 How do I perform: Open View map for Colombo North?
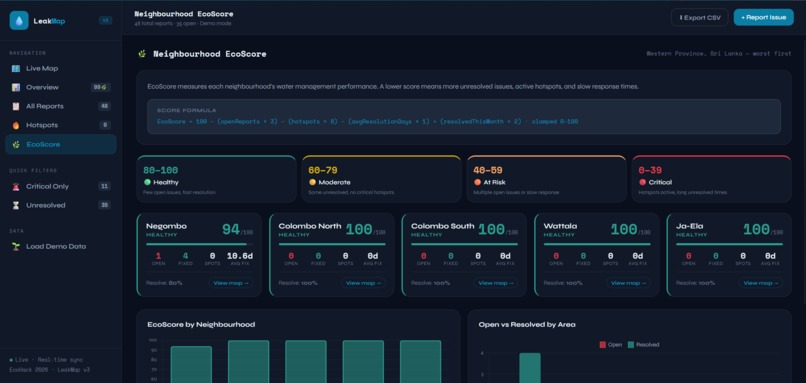[363, 283]
